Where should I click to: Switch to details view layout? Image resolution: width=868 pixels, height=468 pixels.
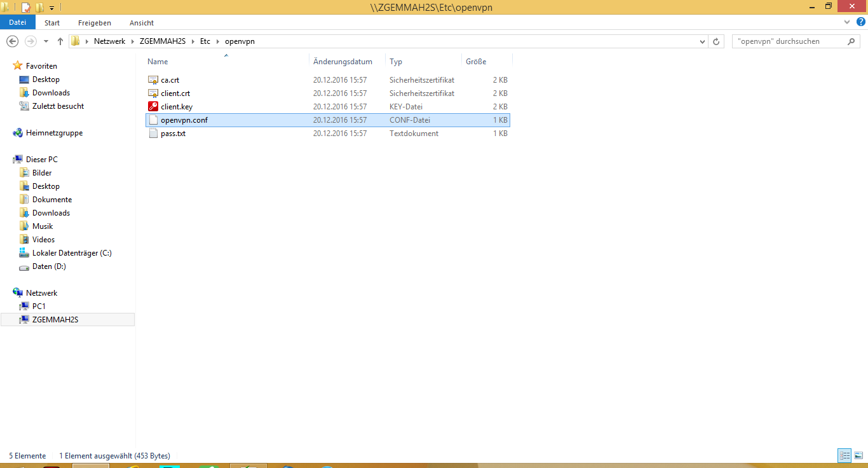(844, 455)
